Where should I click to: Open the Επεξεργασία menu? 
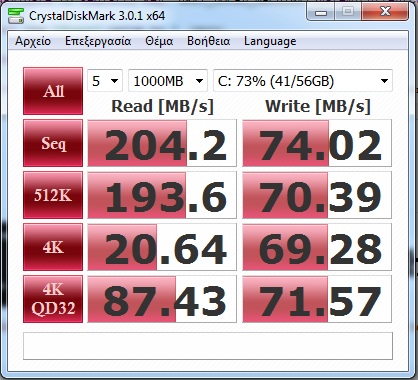coord(98,41)
